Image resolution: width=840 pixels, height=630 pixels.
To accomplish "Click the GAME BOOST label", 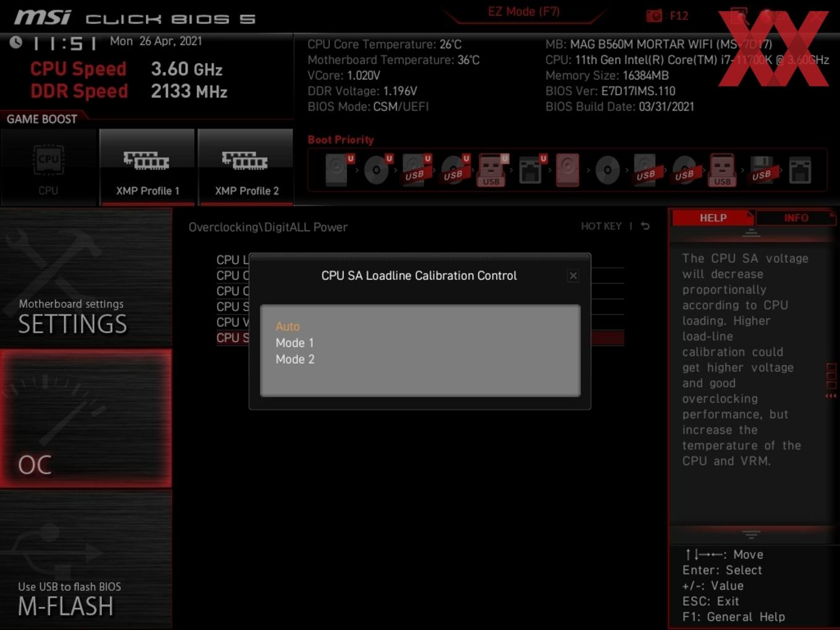I will coord(42,119).
